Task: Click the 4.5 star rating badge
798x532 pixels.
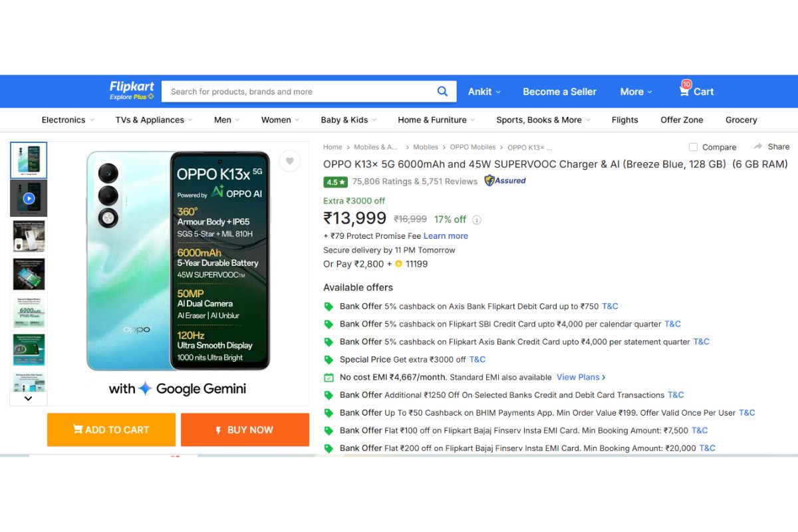Action: coord(335,181)
